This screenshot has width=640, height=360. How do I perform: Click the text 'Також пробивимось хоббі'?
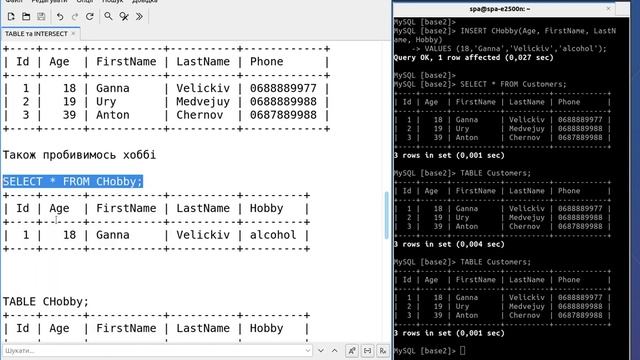point(79,155)
